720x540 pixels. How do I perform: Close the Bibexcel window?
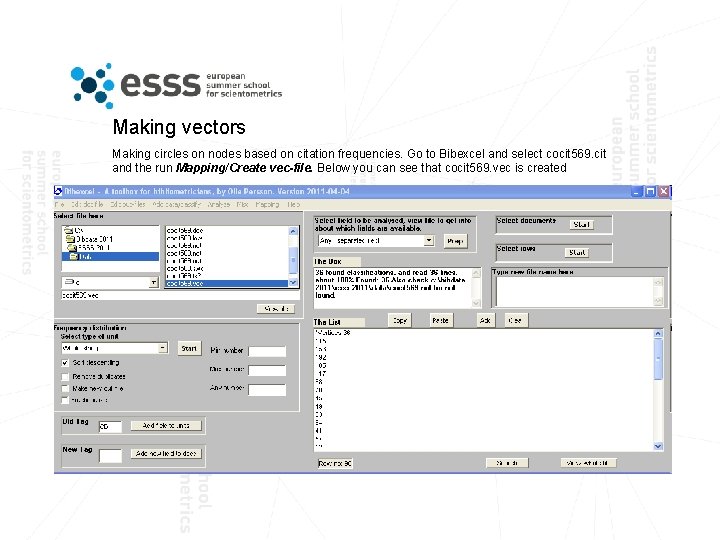coord(664,191)
